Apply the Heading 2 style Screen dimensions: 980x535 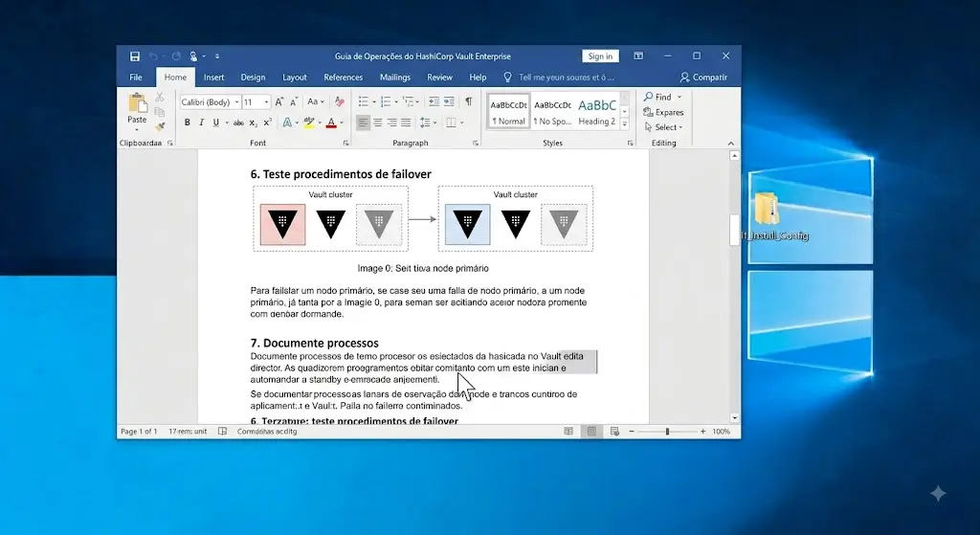(x=596, y=112)
